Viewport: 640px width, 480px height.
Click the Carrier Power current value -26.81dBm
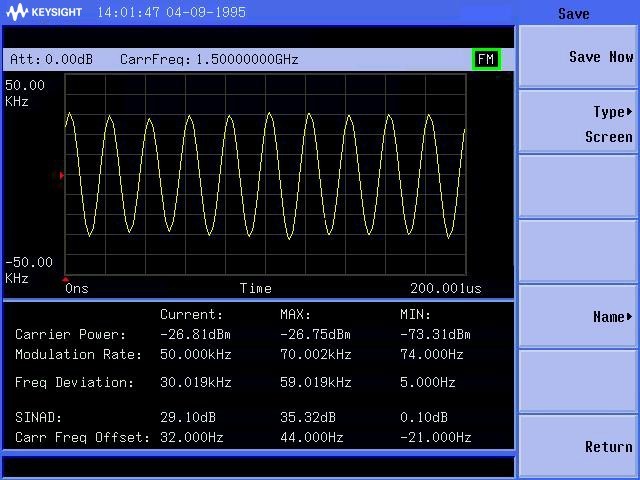(195, 334)
